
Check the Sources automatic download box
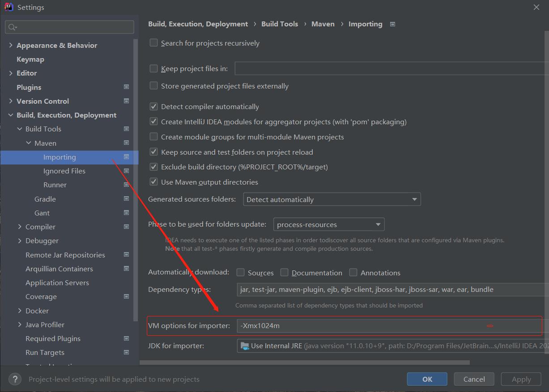[240, 272]
